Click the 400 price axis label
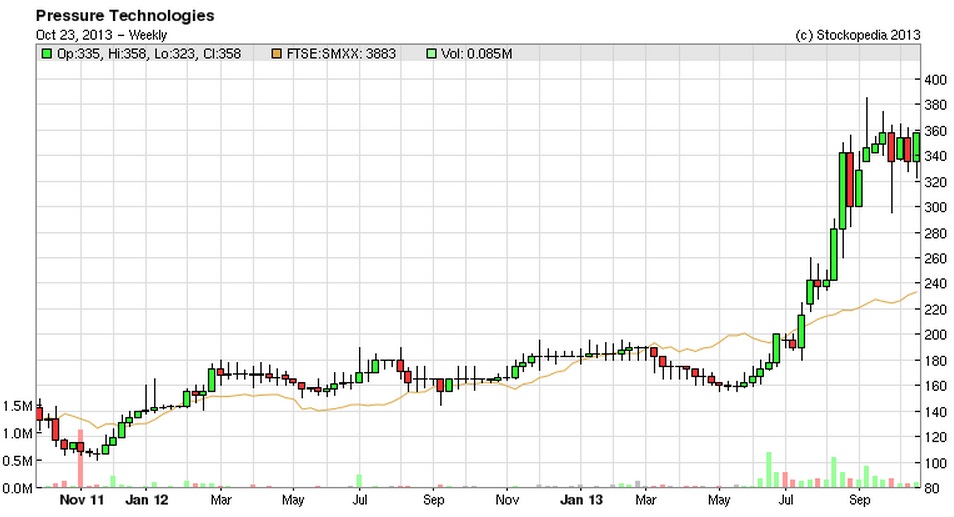The height and width of the screenshot is (517, 954). click(x=935, y=80)
